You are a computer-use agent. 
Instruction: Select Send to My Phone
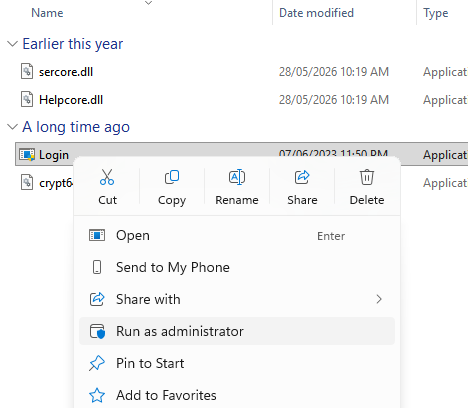237,267
